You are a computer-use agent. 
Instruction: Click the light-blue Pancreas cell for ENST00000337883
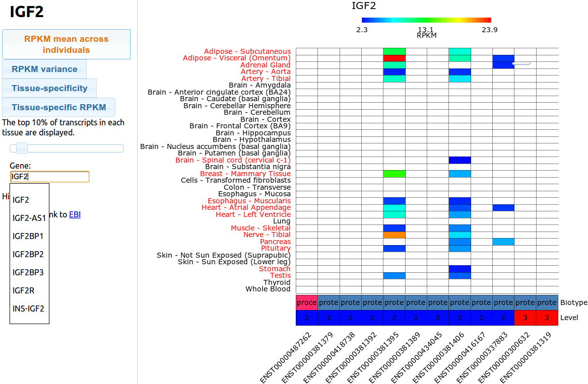503,242
